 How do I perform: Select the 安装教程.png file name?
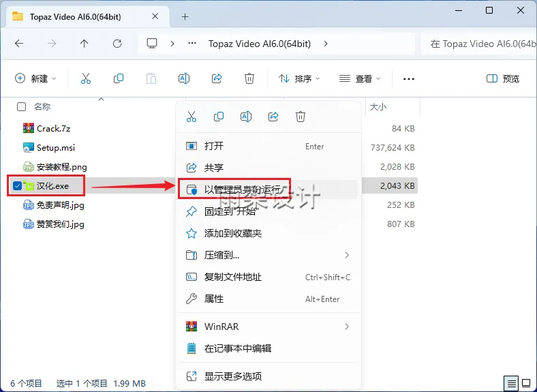(61, 167)
